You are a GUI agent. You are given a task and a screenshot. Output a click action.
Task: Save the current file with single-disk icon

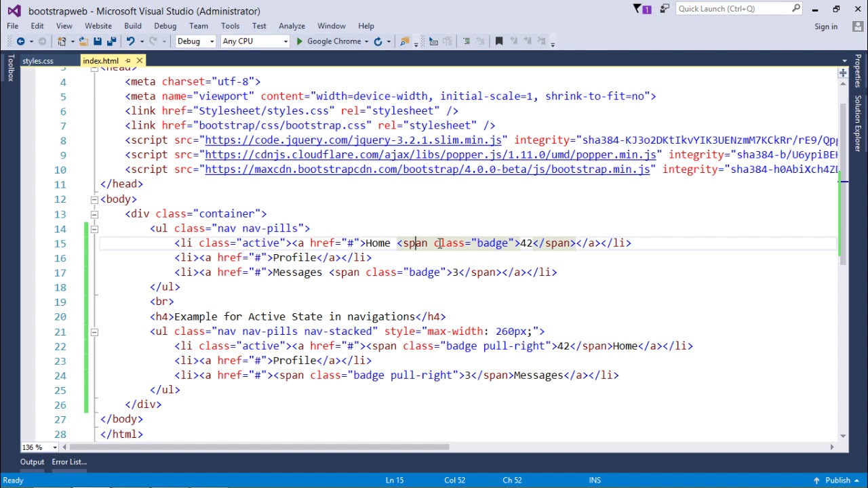click(98, 41)
